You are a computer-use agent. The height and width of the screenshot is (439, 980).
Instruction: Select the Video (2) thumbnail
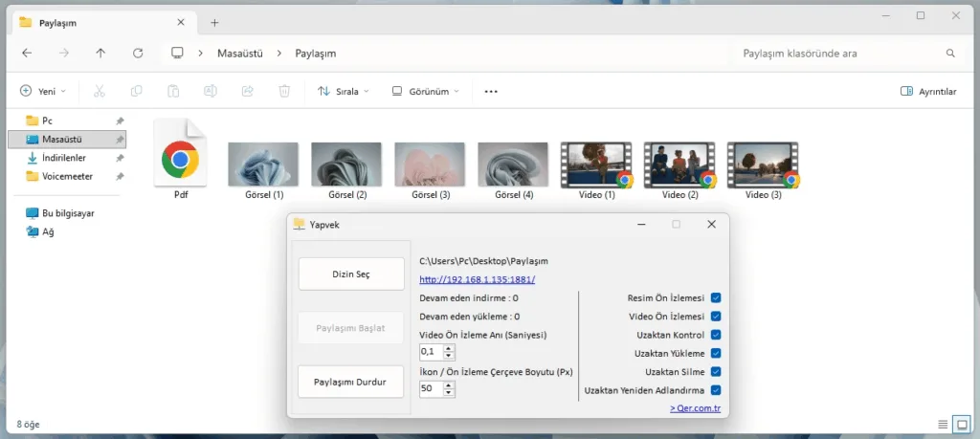point(679,165)
